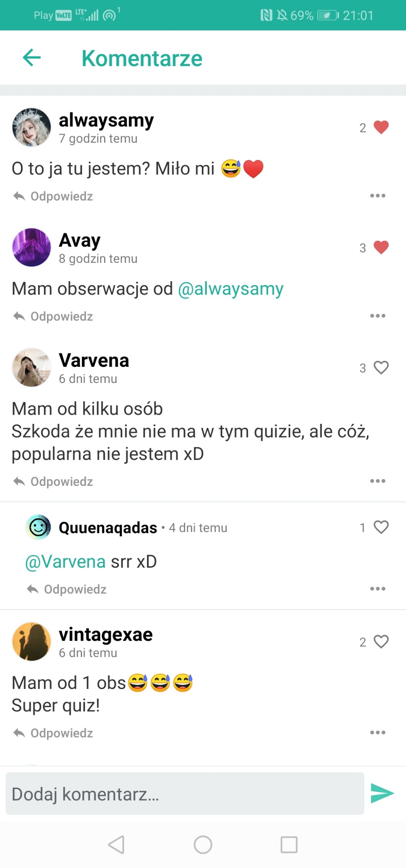Open the @Varvena mention link
406x868 pixels.
(x=65, y=562)
